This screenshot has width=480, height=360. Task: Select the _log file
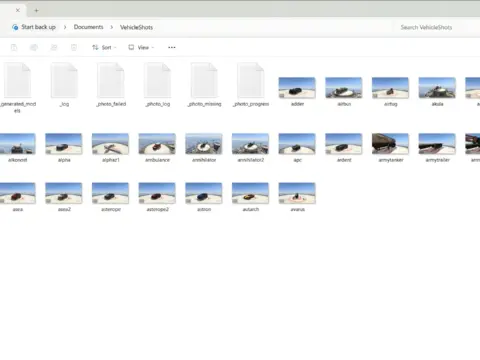pyautogui.click(x=64, y=85)
